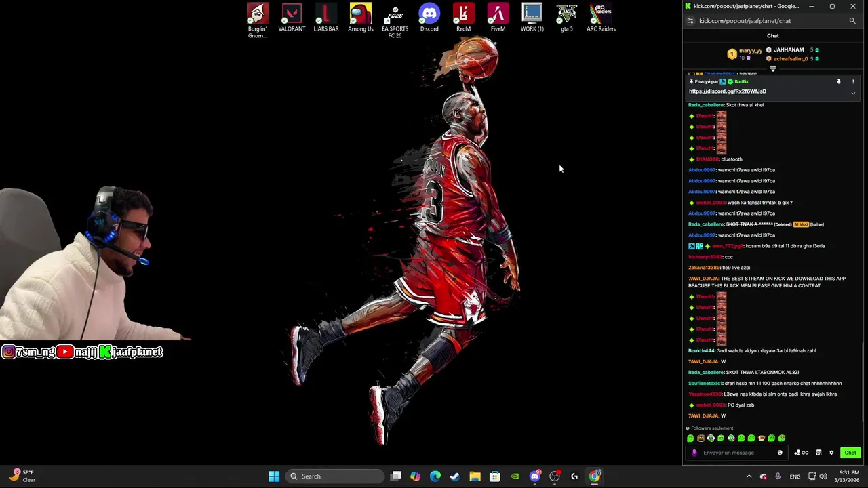Screen dimensions: 868x488
Task: Open the emoji picker in message box
Action: pyautogui.click(x=780, y=453)
